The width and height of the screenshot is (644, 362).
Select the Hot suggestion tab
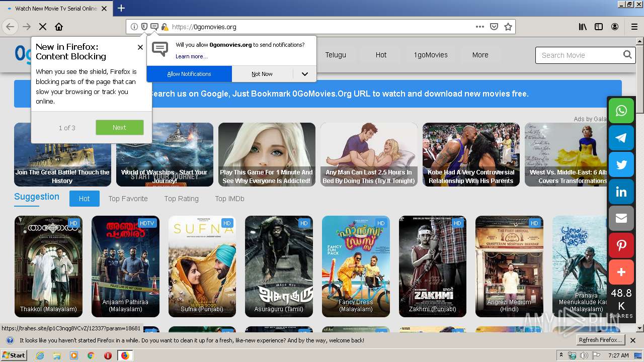84,199
